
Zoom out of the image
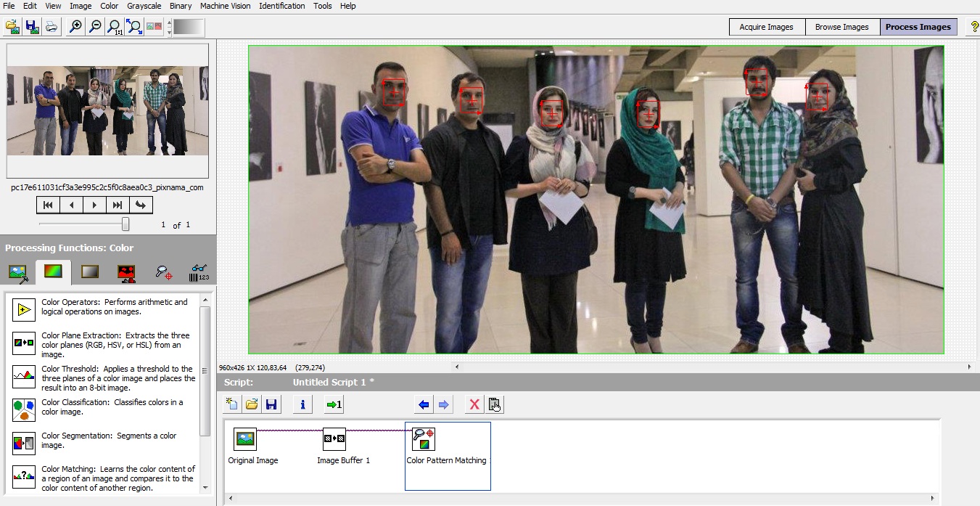(95, 27)
